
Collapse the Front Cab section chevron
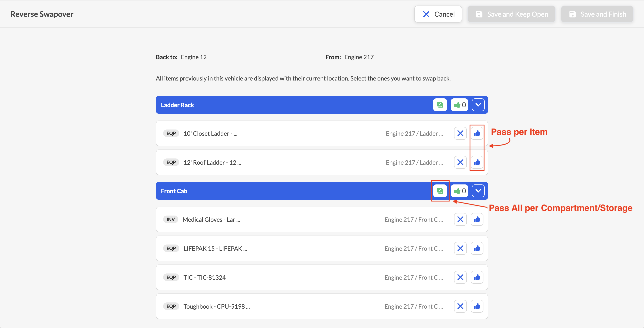(478, 191)
